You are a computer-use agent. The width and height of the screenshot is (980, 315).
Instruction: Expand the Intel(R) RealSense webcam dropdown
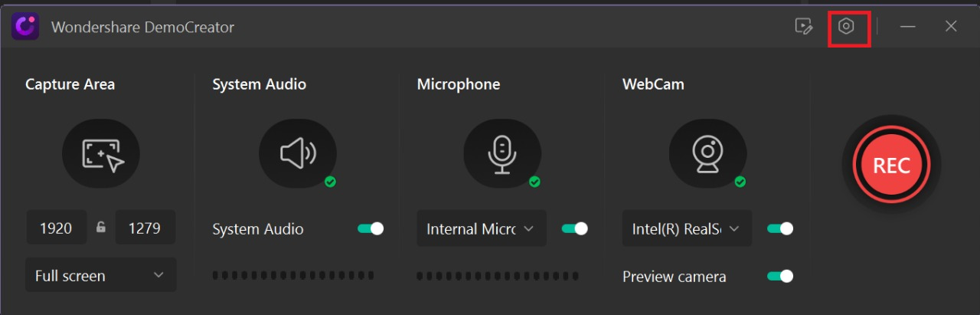point(686,228)
